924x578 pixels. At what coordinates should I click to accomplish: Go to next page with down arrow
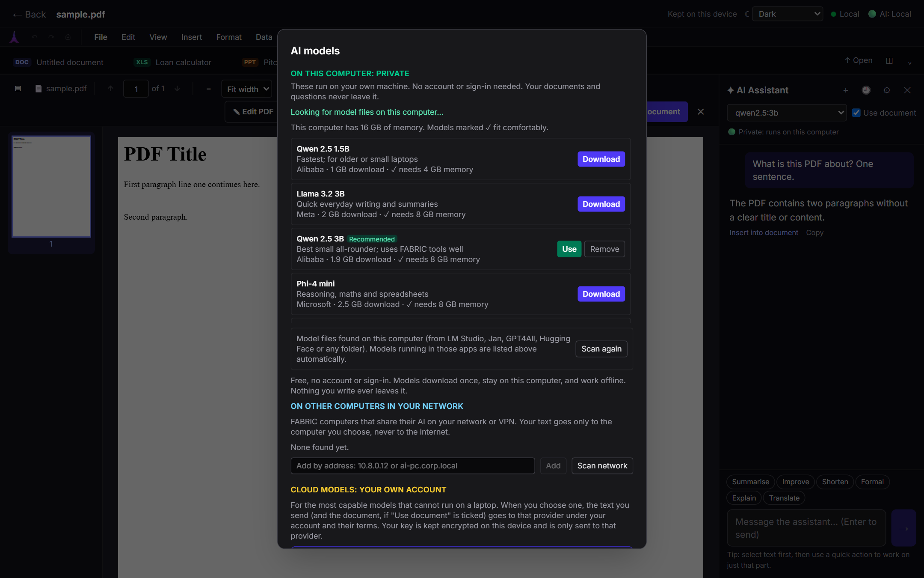[x=177, y=89]
